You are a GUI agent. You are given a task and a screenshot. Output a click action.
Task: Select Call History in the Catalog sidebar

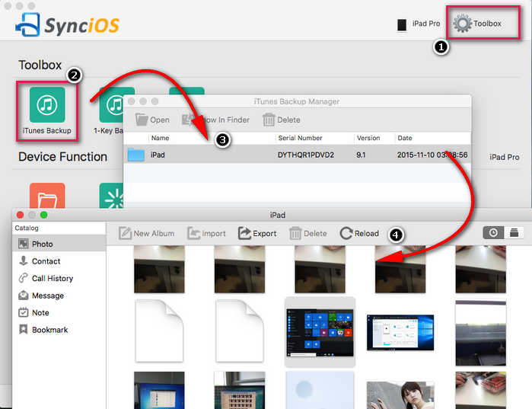[59, 278]
